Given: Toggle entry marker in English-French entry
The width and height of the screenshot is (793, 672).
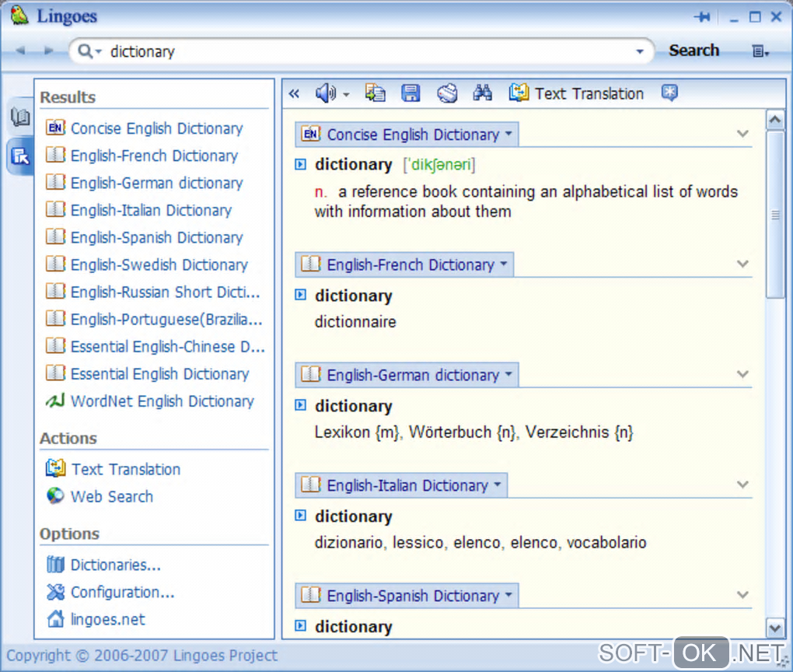Looking at the screenshot, I should [x=300, y=295].
